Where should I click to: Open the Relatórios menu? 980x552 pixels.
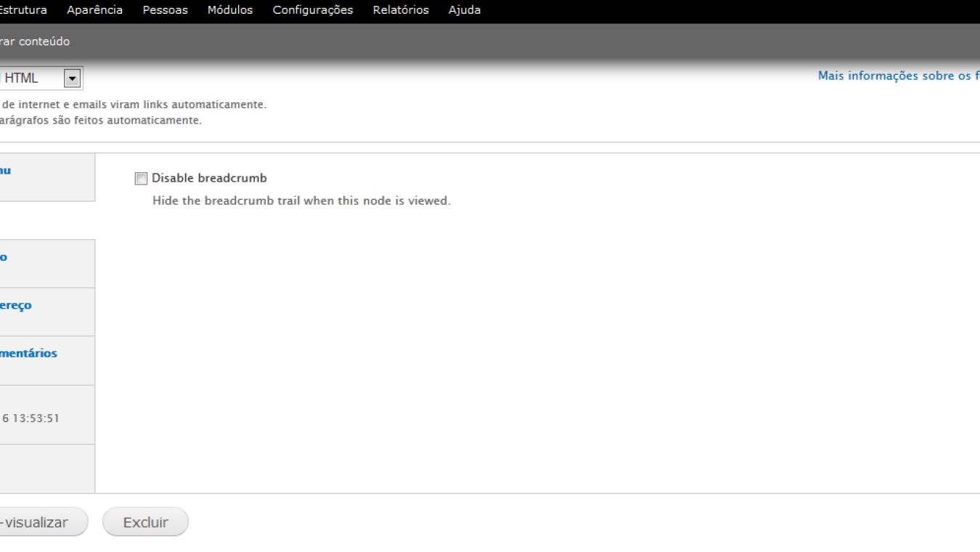click(x=401, y=9)
